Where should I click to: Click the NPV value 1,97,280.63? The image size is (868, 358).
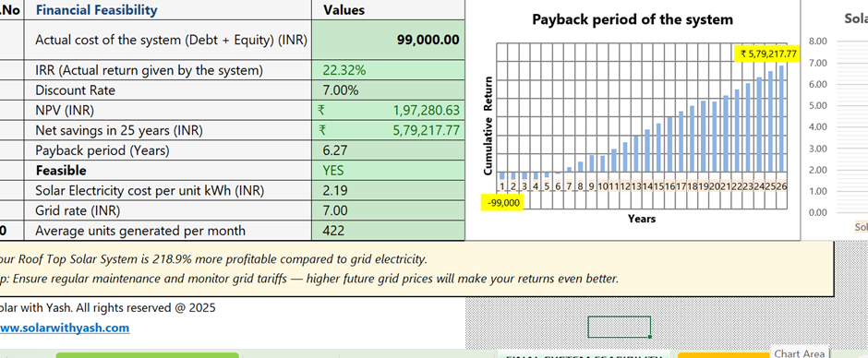coord(388,111)
